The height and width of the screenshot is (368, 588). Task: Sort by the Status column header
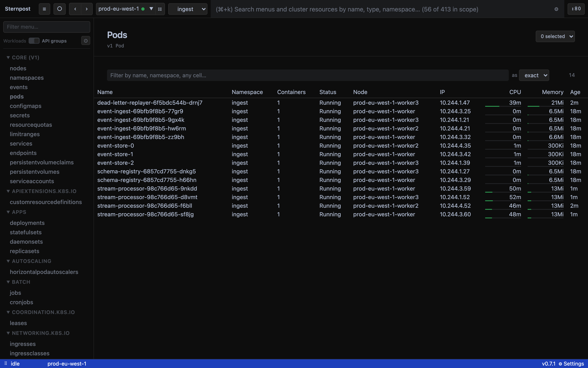click(x=327, y=92)
